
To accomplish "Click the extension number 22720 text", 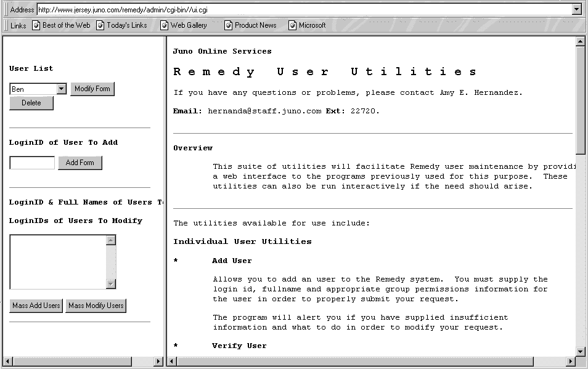I will point(365,112).
